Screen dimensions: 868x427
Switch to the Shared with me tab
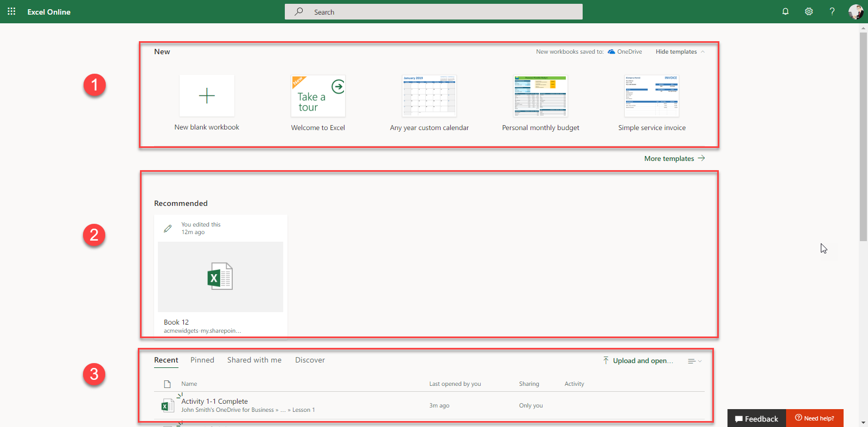coord(254,360)
